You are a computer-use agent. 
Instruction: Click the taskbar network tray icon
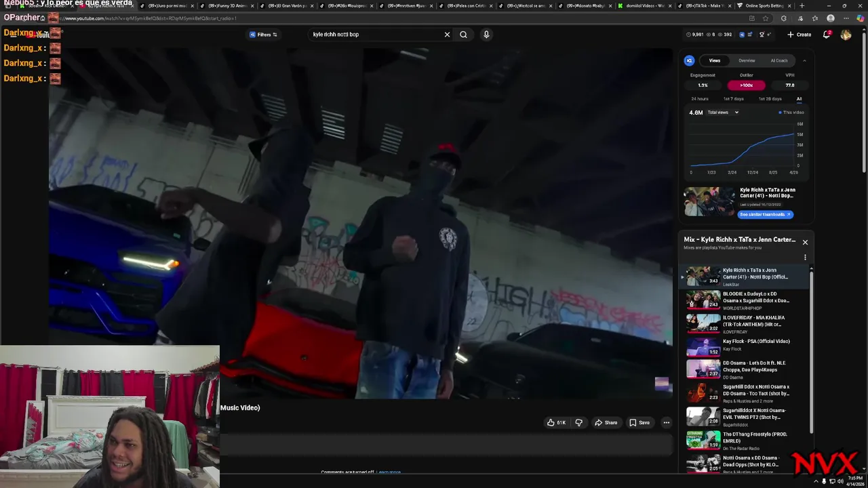832,481
